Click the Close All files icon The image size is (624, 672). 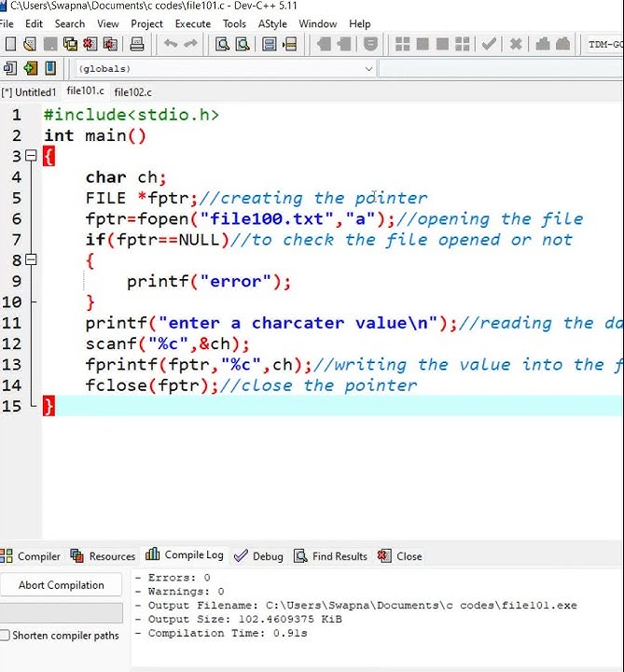(x=110, y=44)
